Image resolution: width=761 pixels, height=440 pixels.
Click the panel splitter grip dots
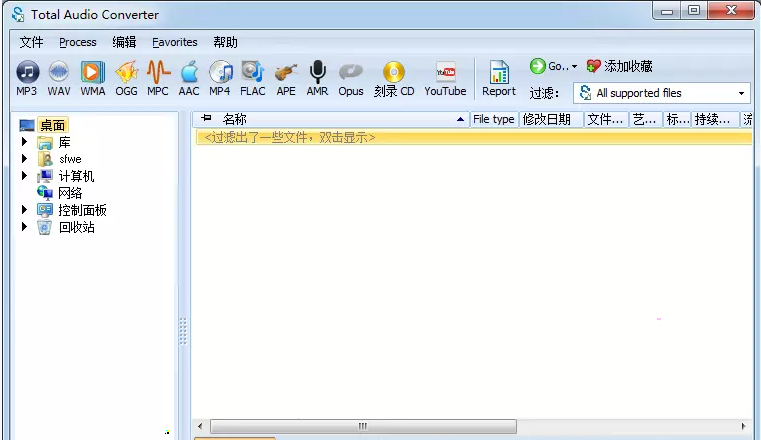tap(183, 331)
